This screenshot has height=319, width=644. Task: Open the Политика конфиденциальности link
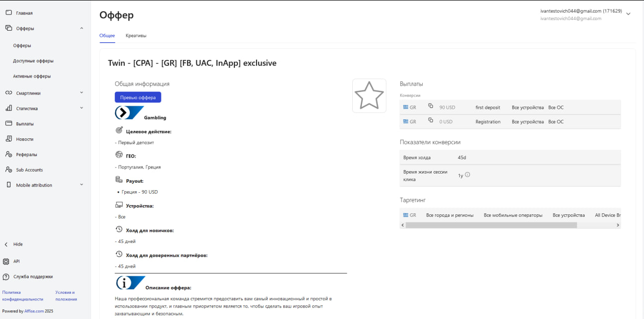coord(23,295)
